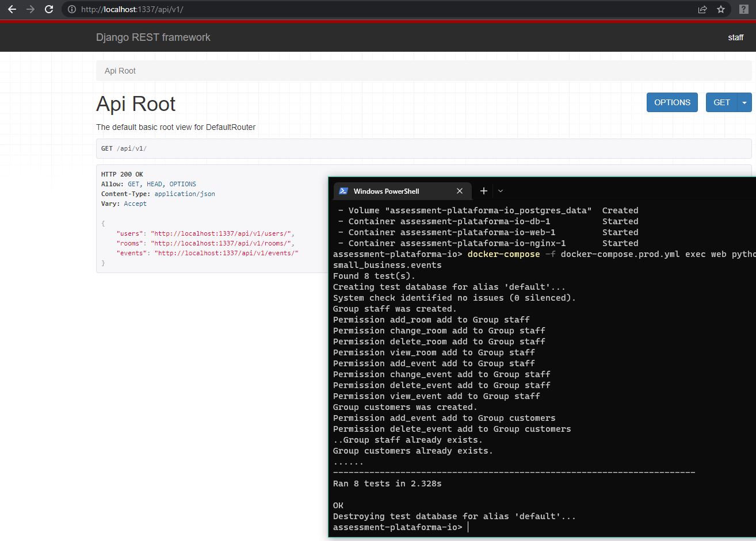Viewport: 756px width, 541px height.
Task: Toggle the bookmark star in the address bar
Action: coord(721,9)
